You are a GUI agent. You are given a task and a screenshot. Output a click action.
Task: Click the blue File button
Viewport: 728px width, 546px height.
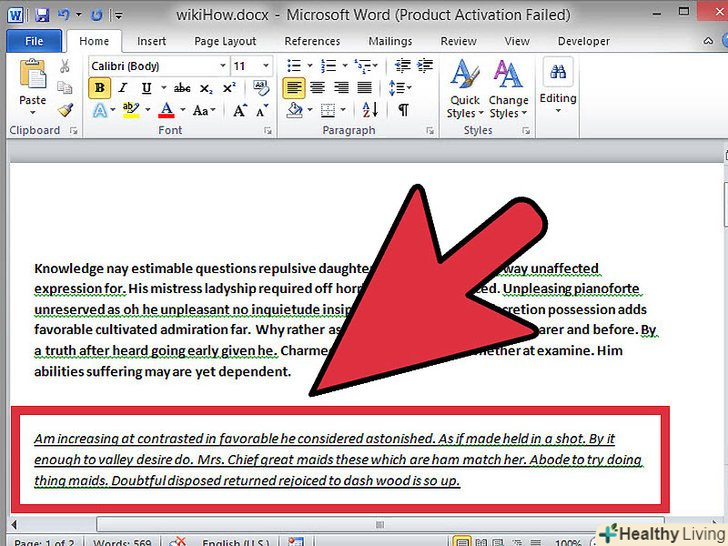pos(34,41)
